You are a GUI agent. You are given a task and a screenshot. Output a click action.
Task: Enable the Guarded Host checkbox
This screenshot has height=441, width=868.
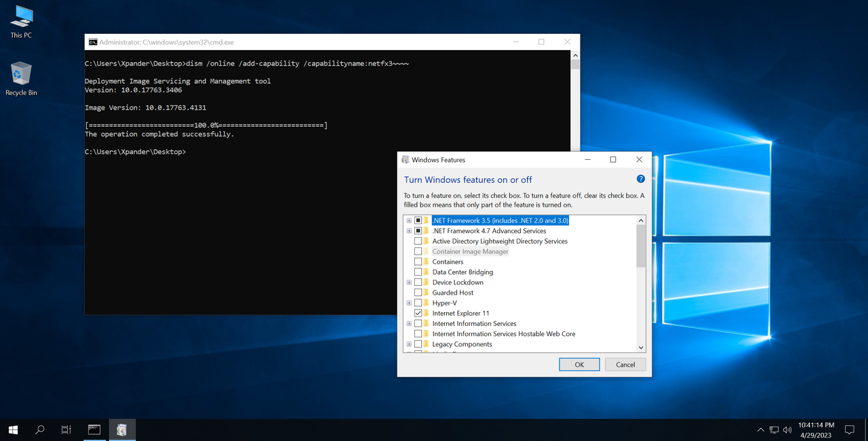click(x=418, y=293)
